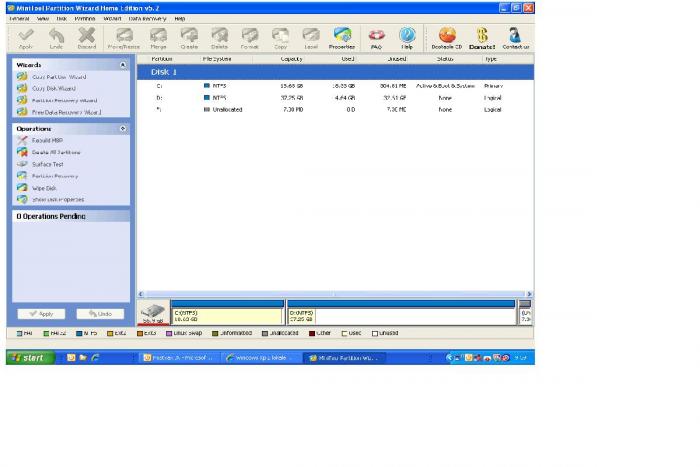700x467 pixels.
Task: Click the Undo toolbar icon
Action: pos(56,38)
